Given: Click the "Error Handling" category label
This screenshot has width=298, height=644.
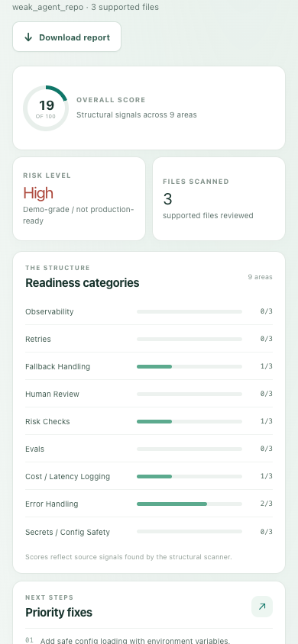Looking at the screenshot, I should pos(52,504).
